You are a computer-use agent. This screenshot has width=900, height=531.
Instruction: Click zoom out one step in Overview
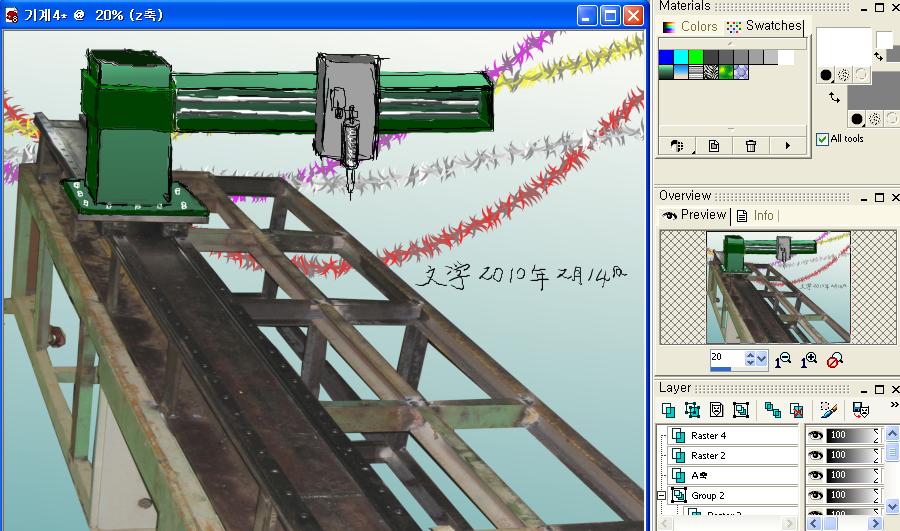tap(783, 359)
